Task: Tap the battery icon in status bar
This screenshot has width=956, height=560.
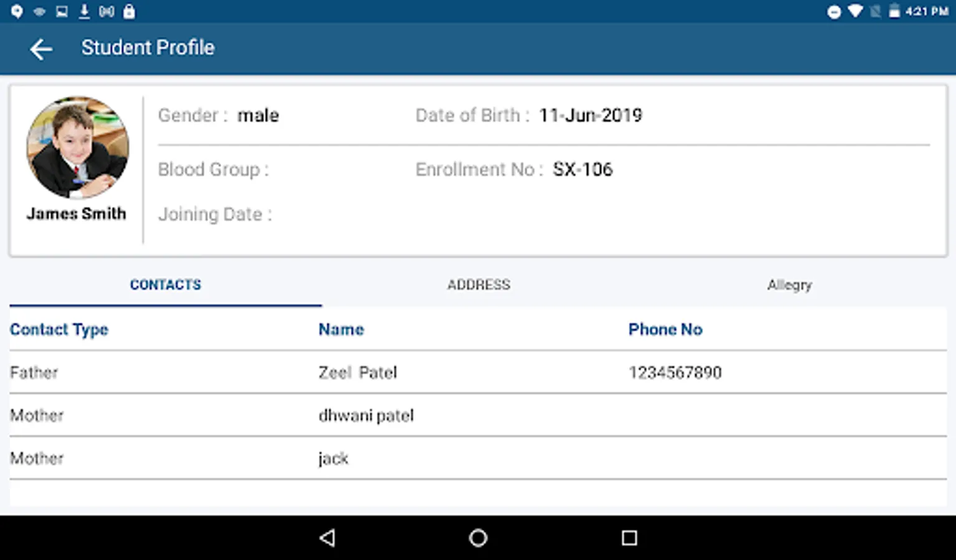Action: (x=894, y=11)
